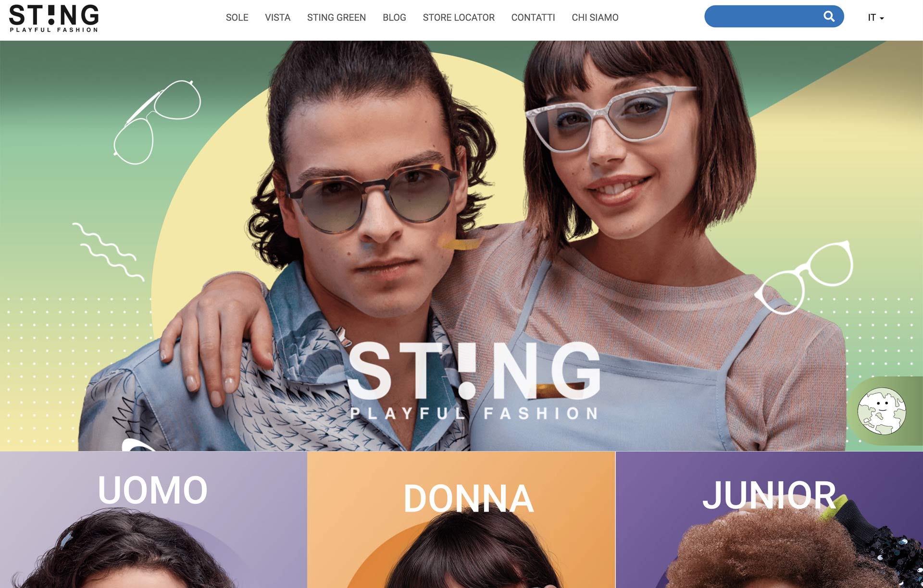Select the UOMO category tile
The image size is (923, 588).
[153, 520]
